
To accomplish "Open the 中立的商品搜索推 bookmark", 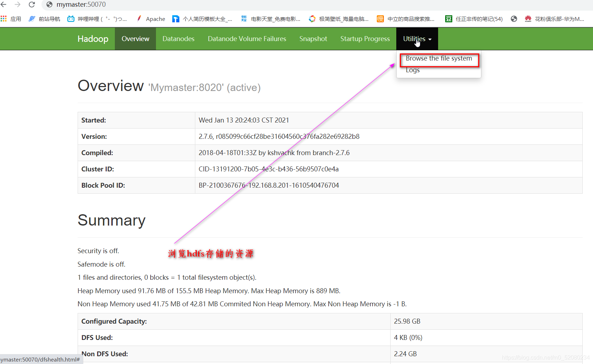I will click(405, 19).
